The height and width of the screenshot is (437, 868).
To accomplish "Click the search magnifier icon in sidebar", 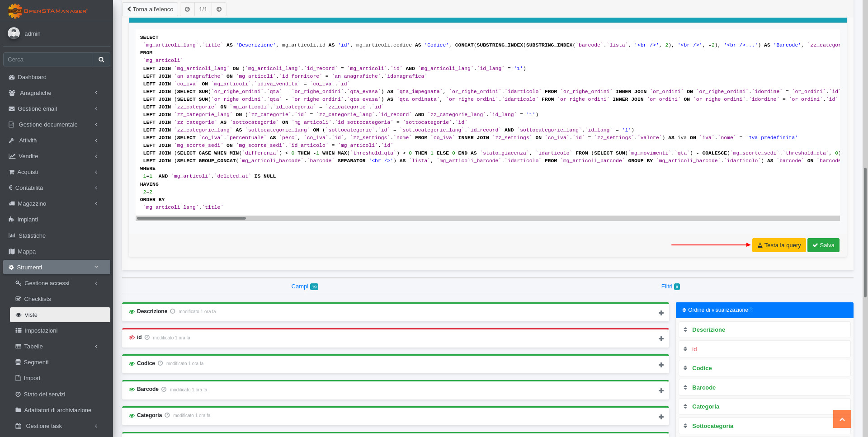I will click(x=101, y=60).
